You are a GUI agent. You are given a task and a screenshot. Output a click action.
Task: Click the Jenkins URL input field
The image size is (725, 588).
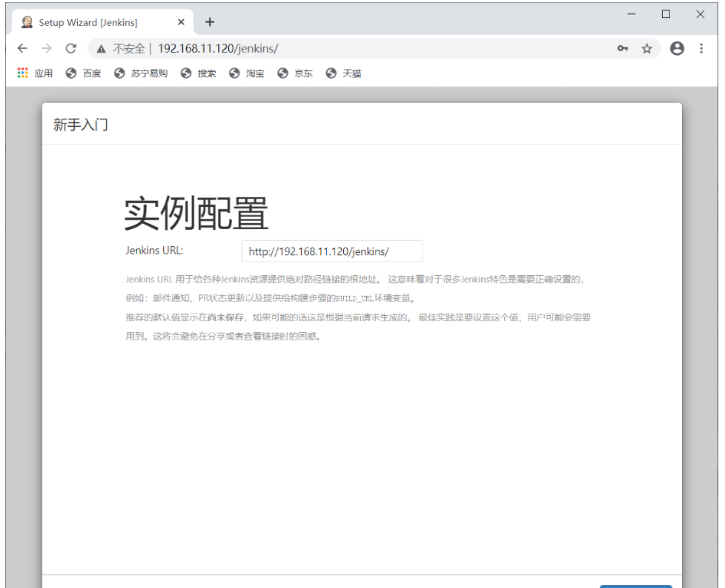(x=332, y=251)
